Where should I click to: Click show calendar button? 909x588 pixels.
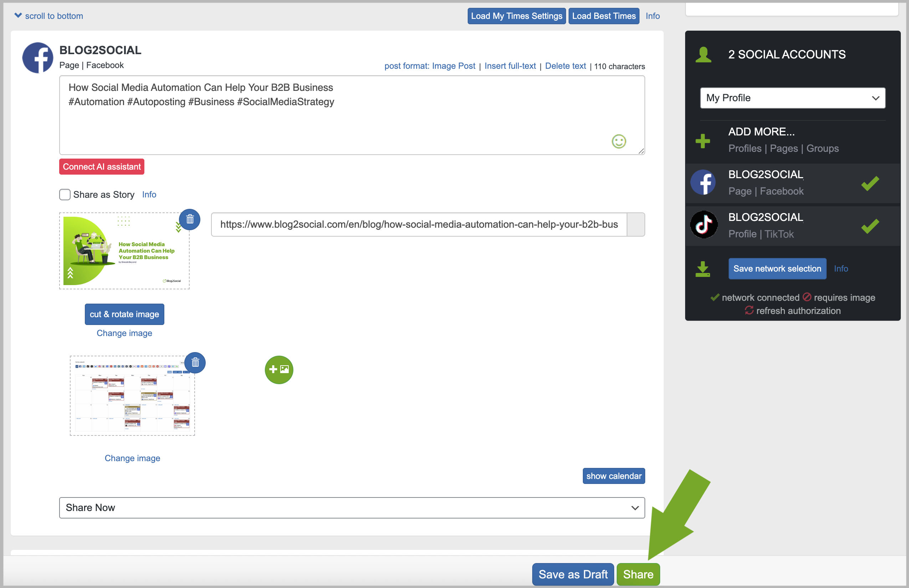613,476
